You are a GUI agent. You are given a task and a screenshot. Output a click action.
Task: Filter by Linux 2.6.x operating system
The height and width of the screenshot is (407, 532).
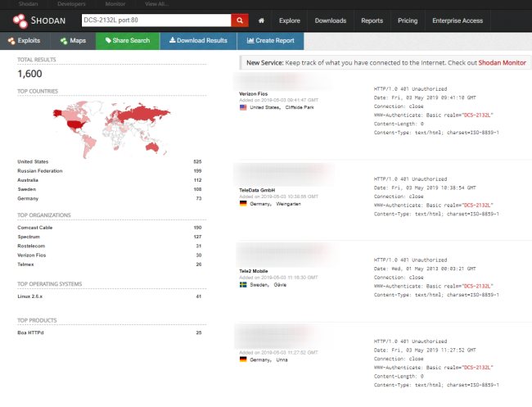[29, 296]
